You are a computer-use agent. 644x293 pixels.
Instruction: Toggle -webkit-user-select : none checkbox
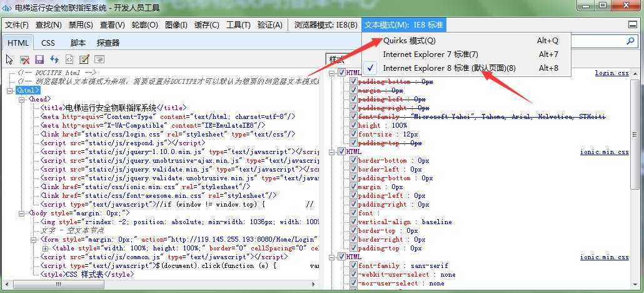coord(354,274)
